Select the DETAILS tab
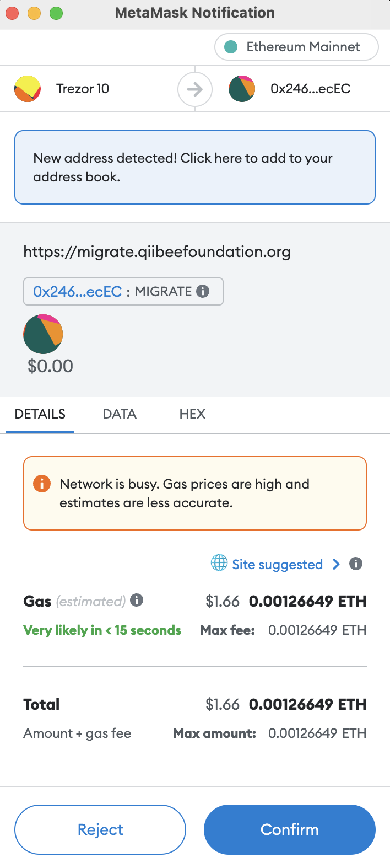 pyautogui.click(x=40, y=414)
